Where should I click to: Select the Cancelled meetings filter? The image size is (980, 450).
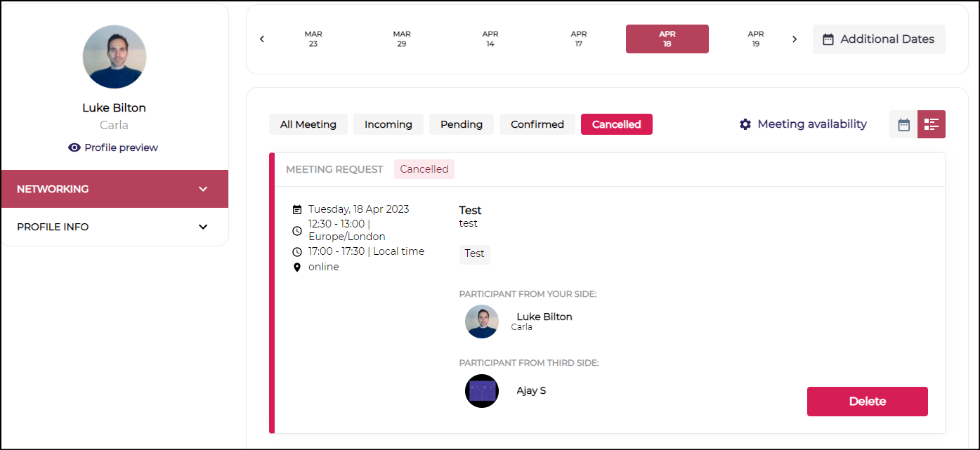click(x=616, y=124)
